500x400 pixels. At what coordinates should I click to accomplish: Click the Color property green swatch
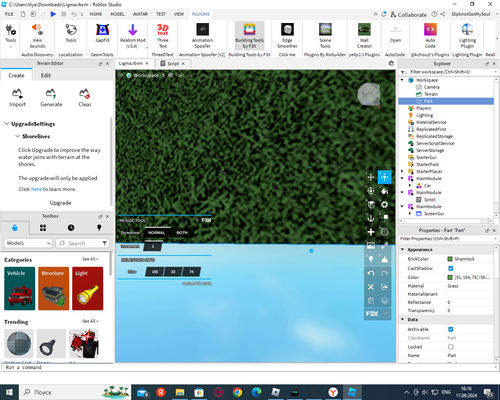coord(450,277)
